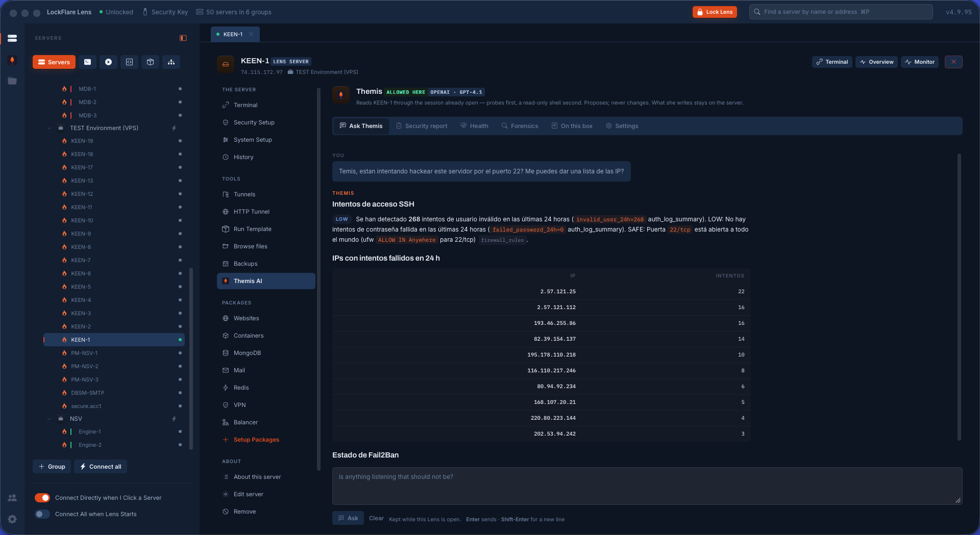The width and height of the screenshot is (980, 535).
Task: Click the red X disconnect button
Action: [x=953, y=62]
